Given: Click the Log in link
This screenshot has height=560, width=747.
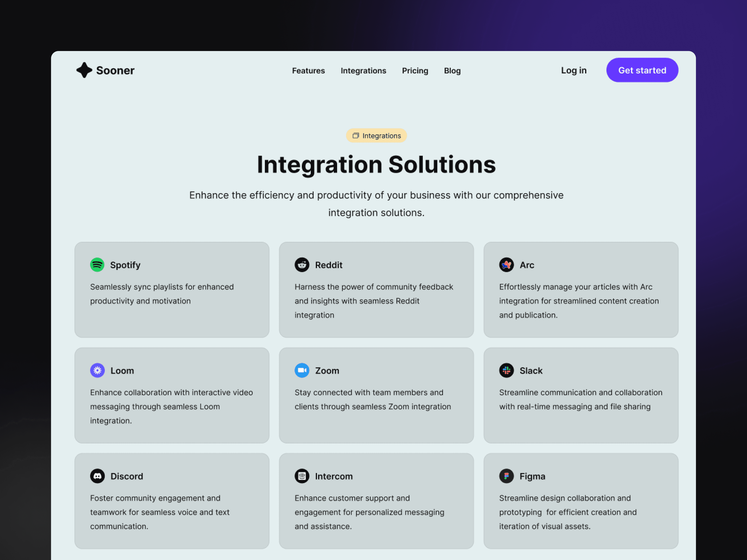Looking at the screenshot, I should click(573, 70).
